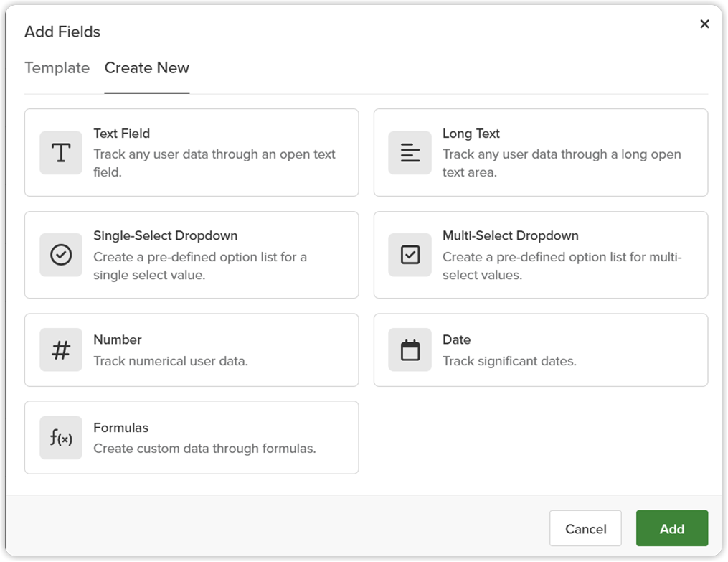The image size is (728, 562).
Task: Select the Date field title
Action: coord(456,339)
